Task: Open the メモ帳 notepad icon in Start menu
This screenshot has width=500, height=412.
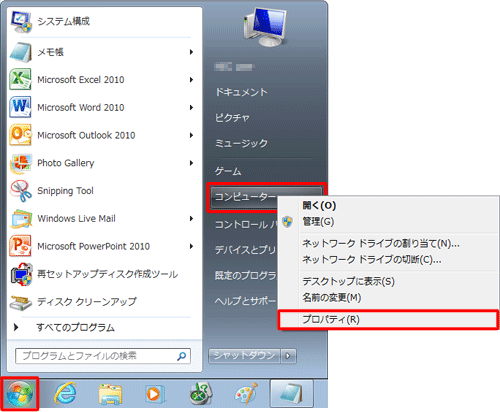Action: [x=21, y=52]
